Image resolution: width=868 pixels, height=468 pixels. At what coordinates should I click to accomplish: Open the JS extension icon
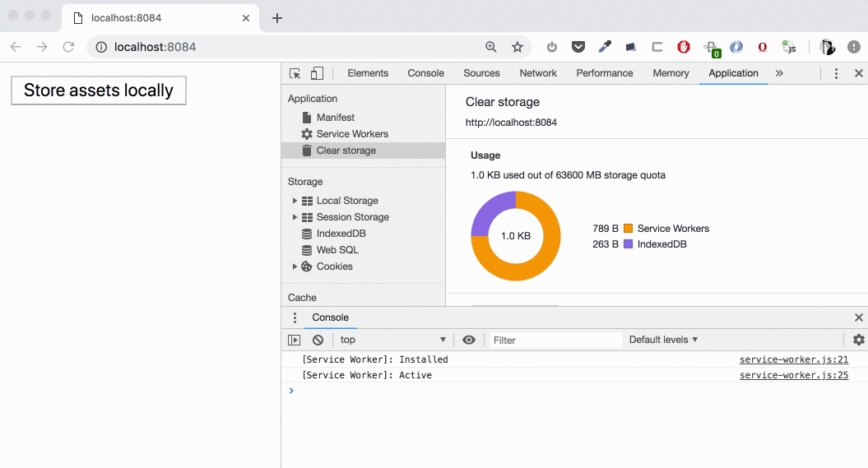789,47
